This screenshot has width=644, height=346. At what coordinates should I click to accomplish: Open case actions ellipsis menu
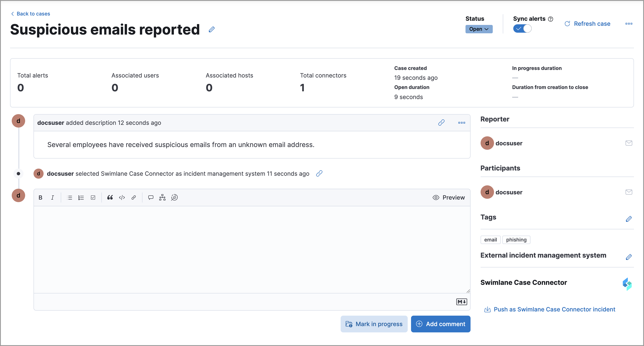click(x=628, y=24)
